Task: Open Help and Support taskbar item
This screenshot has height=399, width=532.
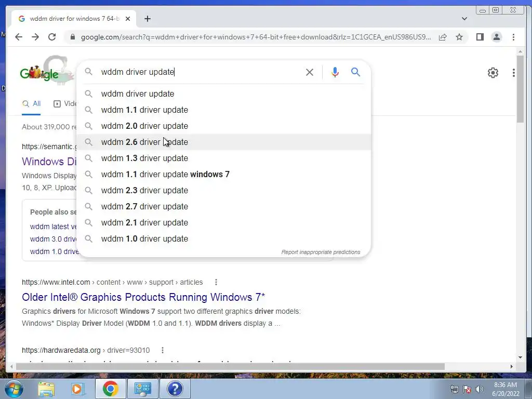Action: (x=175, y=389)
